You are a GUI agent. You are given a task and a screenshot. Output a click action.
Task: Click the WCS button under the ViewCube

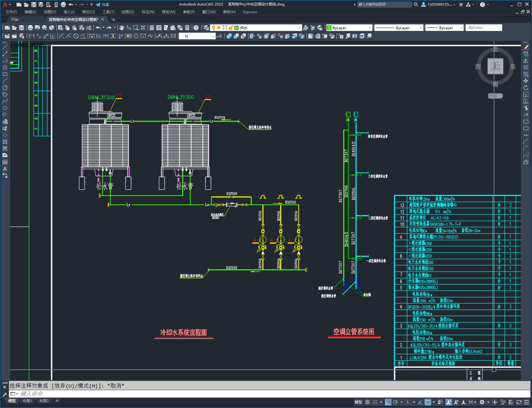click(495, 96)
